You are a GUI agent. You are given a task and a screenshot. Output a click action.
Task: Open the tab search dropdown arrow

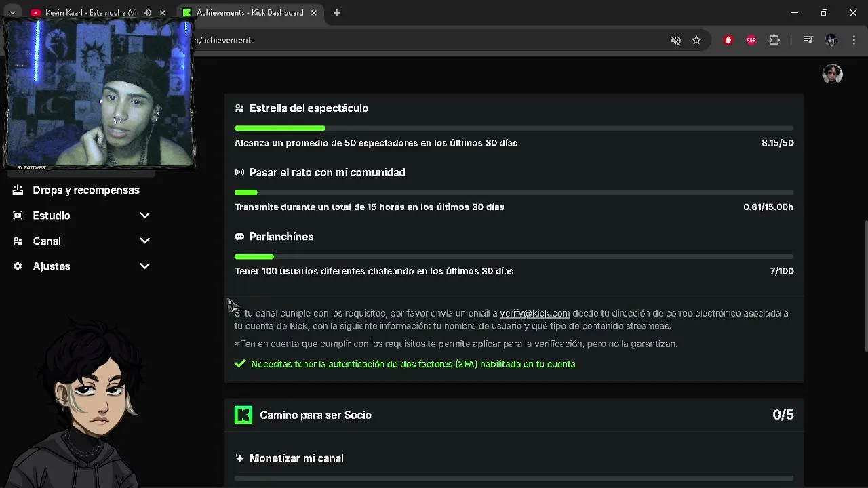pyautogui.click(x=12, y=13)
